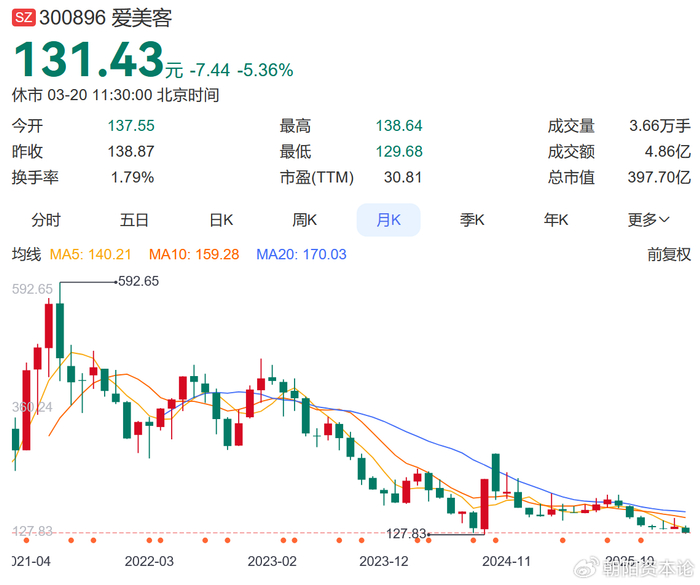Click the large red candlestick before 2024-11
This screenshot has width=700, height=585.
click(x=484, y=504)
